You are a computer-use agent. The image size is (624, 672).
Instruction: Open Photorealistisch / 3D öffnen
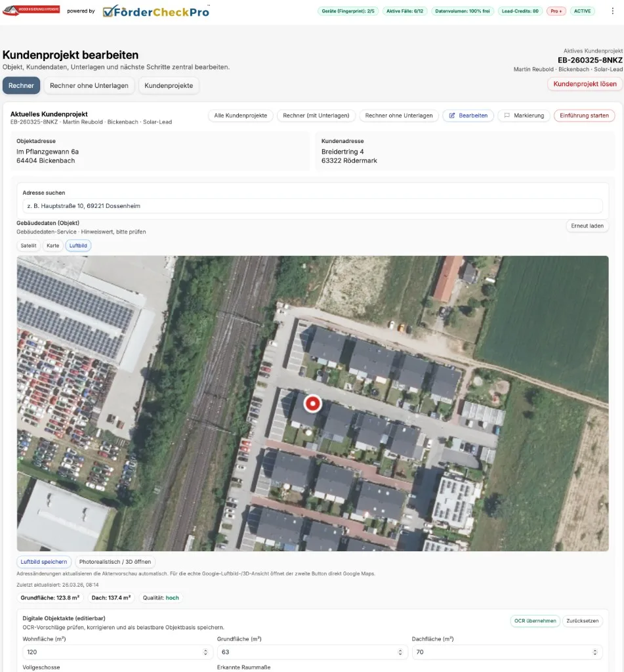pyautogui.click(x=115, y=562)
